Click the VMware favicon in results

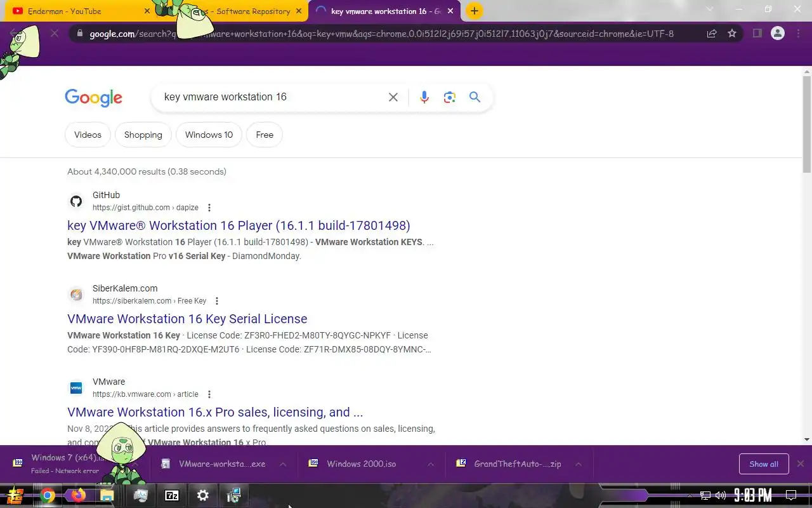click(x=76, y=388)
